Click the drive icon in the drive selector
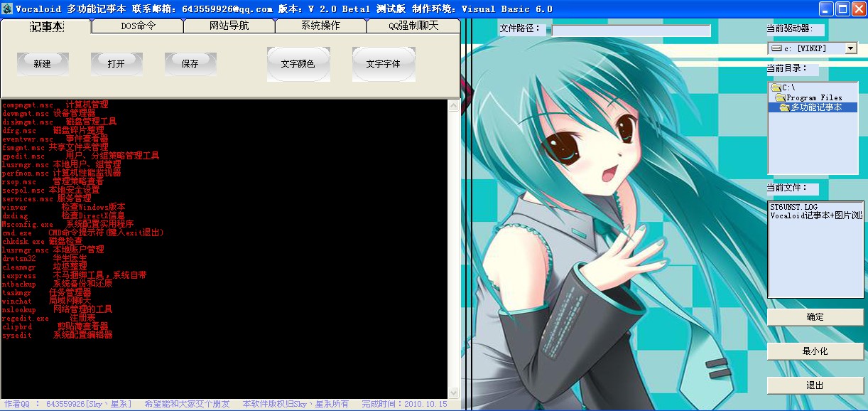 click(x=776, y=48)
